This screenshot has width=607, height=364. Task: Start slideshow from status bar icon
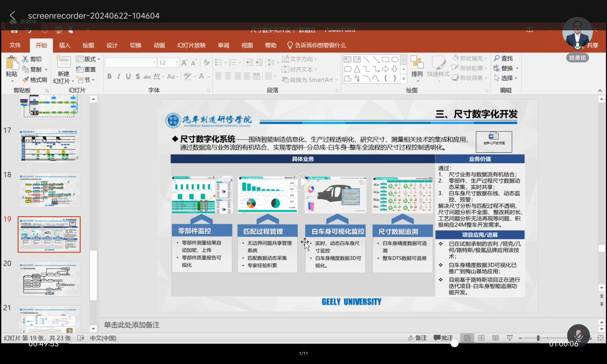(x=510, y=338)
